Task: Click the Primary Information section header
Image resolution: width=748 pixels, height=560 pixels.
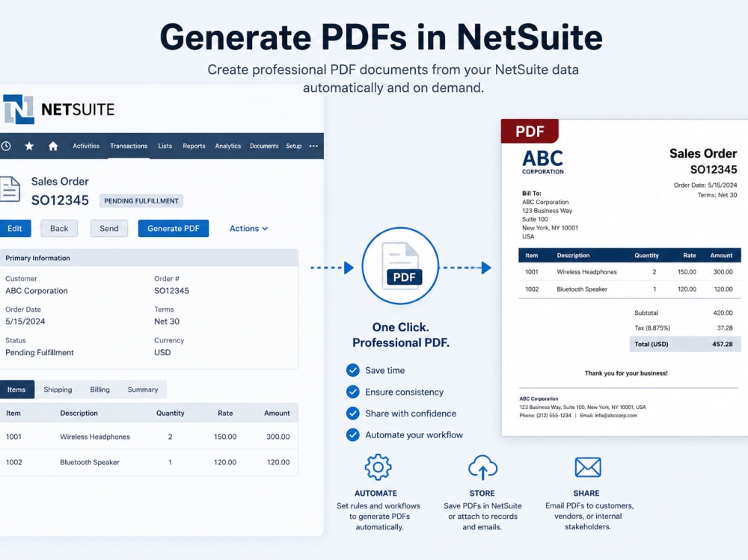Action: [x=149, y=258]
